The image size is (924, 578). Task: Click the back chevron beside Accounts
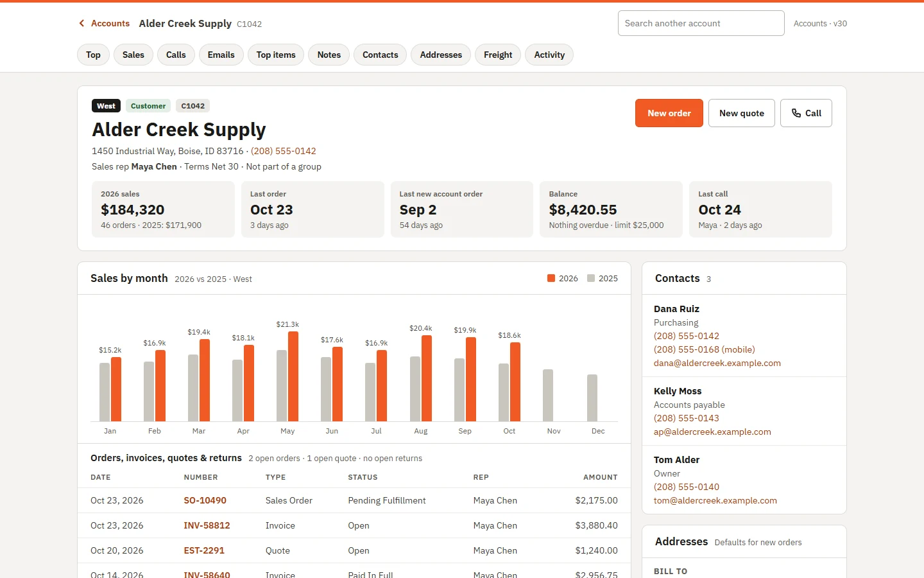(x=81, y=23)
